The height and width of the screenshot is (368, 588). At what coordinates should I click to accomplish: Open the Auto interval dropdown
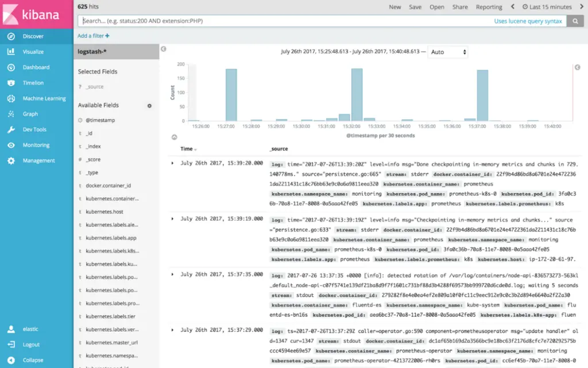[448, 52]
